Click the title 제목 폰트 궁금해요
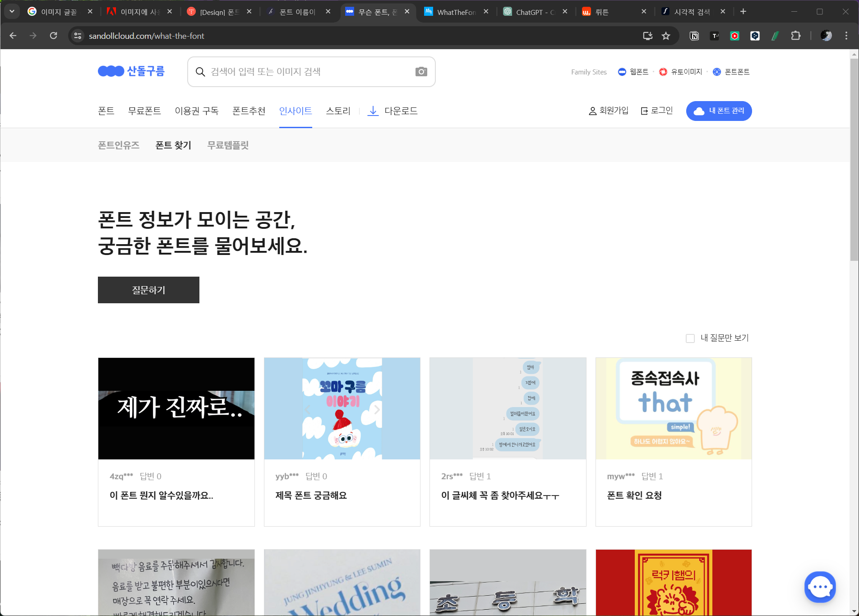The image size is (859, 616). pyautogui.click(x=311, y=496)
